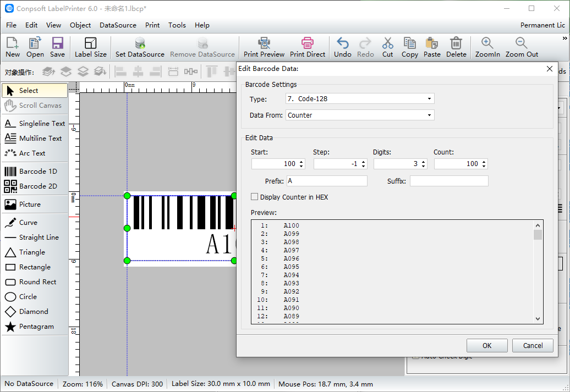Click preview row A095
The height and width of the screenshot is (392, 570).
(x=291, y=267)
